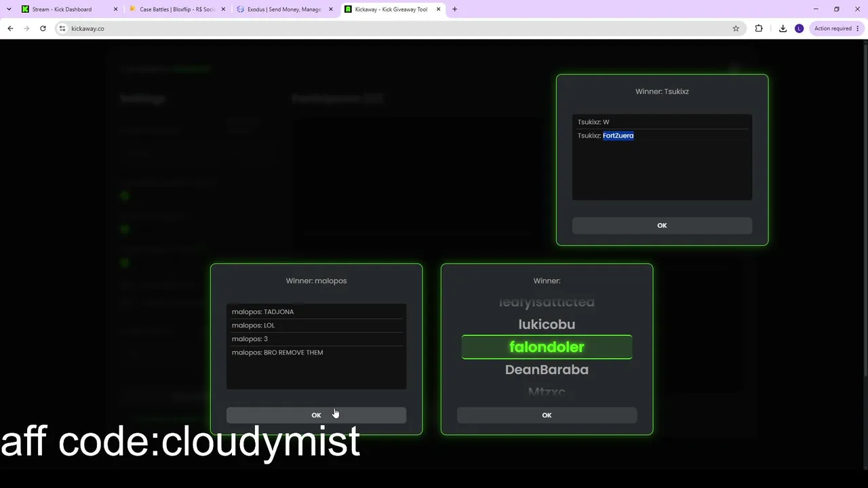Bookmark this page with star icon
Viewport: 868px width, 488px height.
(736, 28)
